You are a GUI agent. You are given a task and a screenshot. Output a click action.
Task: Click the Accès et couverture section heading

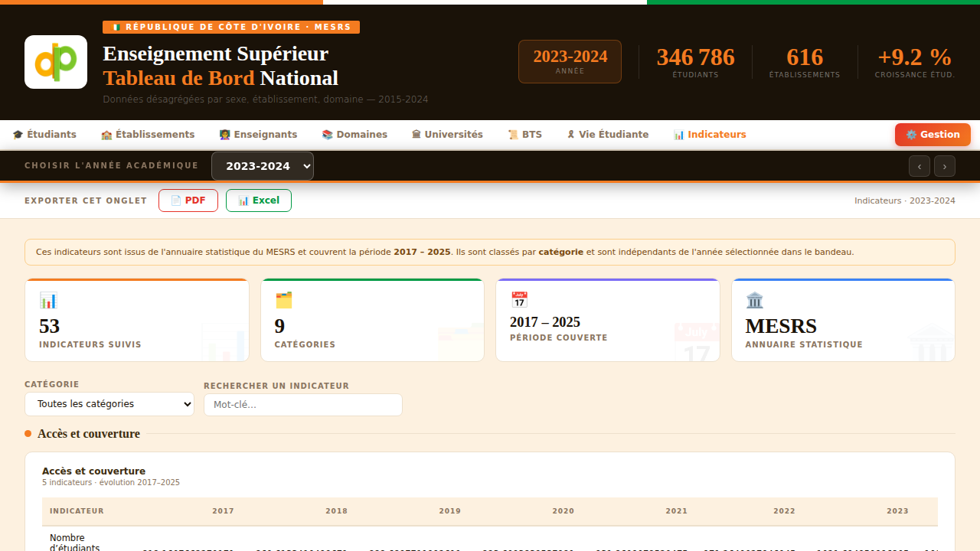pyautogui.click(x=89, y=434)
